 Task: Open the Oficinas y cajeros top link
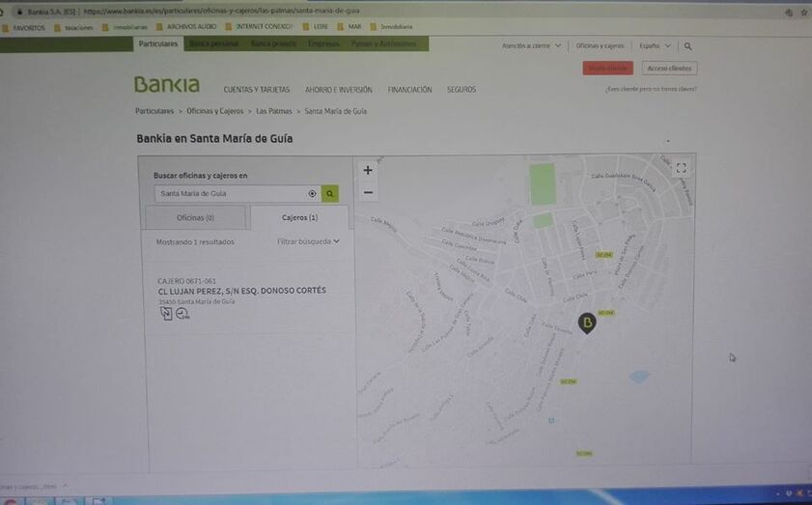coord(601,46)
